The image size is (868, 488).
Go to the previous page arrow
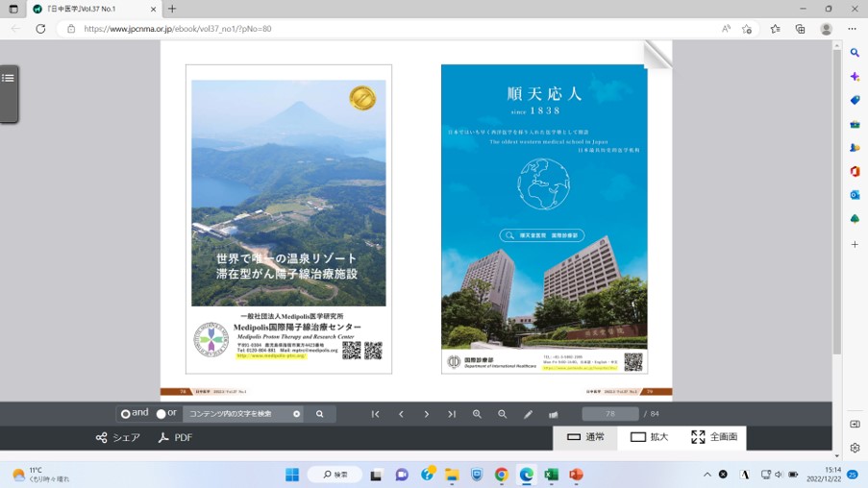[401, 414]
